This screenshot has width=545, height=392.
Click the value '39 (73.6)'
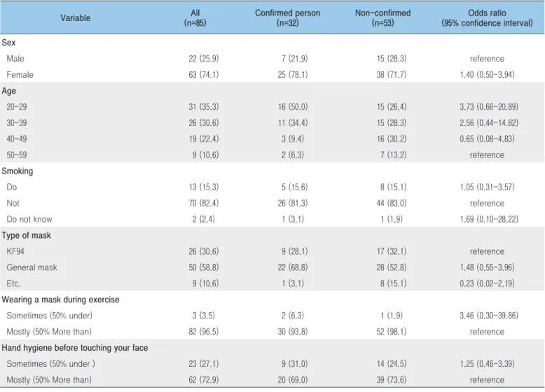click(392, 380)
